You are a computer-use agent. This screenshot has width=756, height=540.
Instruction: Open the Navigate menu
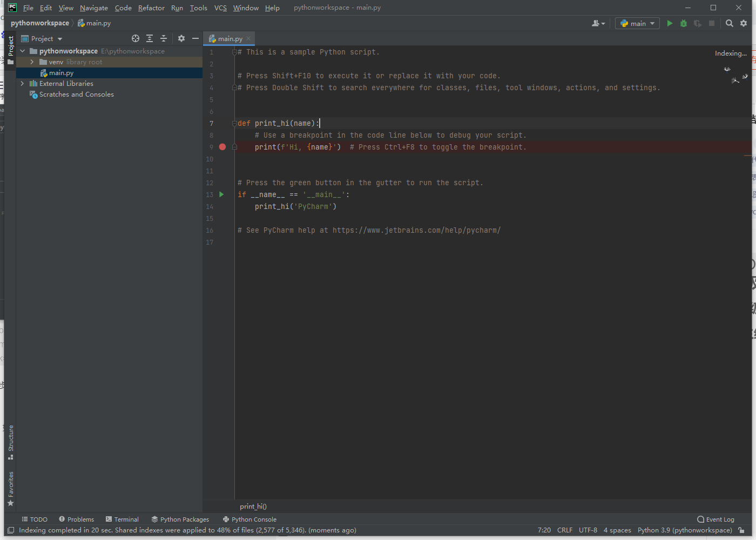[x=94, y=8]
